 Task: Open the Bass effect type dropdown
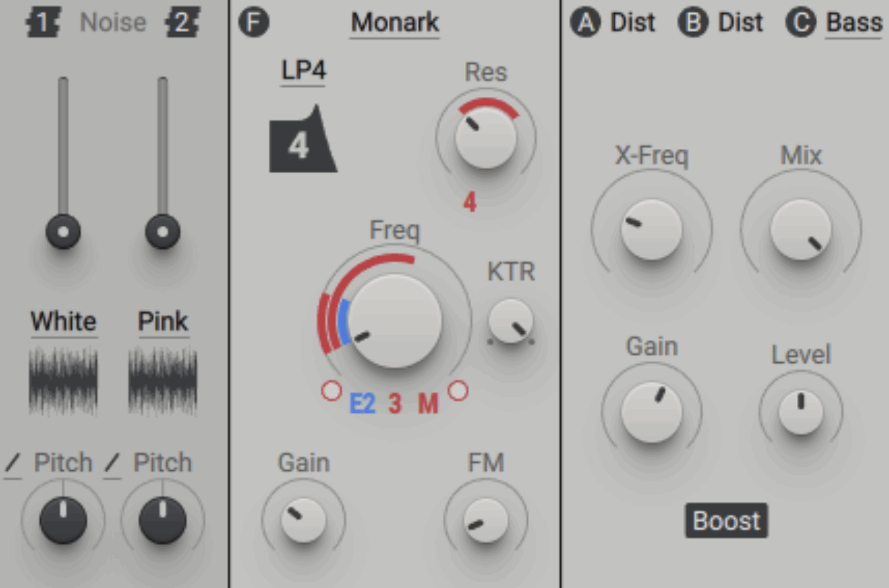[854, 23]
